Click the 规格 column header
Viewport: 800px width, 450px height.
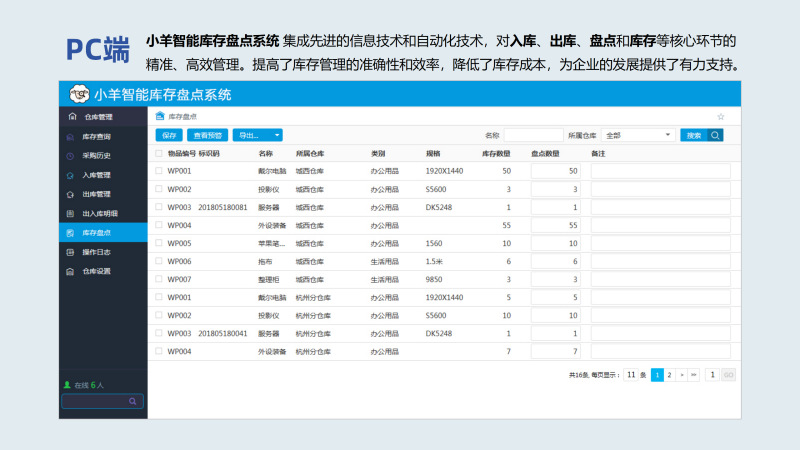[x=433, y=154]
